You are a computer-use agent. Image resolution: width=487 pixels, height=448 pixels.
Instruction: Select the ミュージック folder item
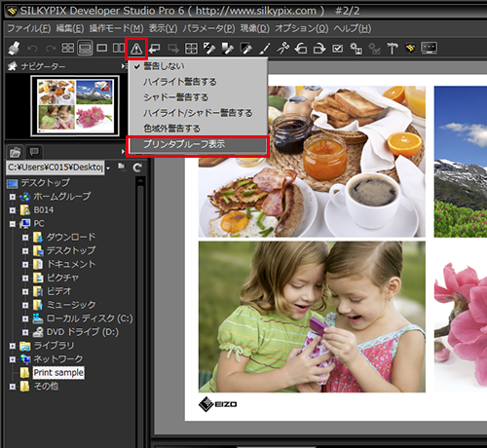pos(71,305)
